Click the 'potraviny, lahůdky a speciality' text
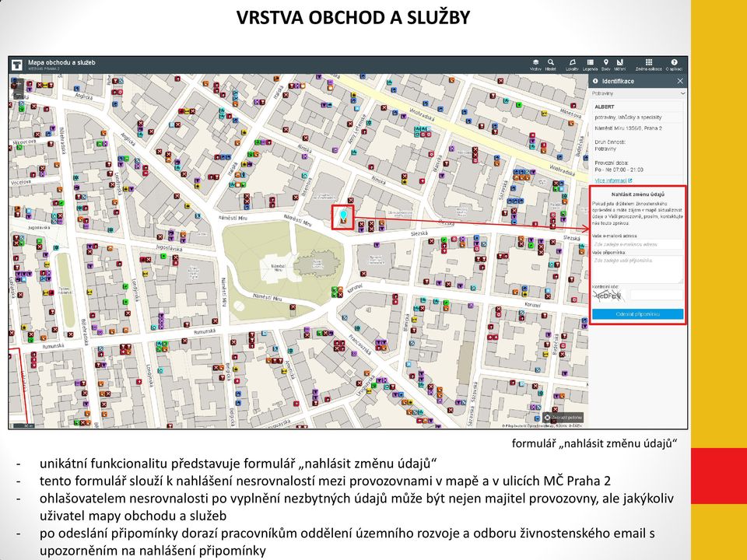 tap(628, 117)
